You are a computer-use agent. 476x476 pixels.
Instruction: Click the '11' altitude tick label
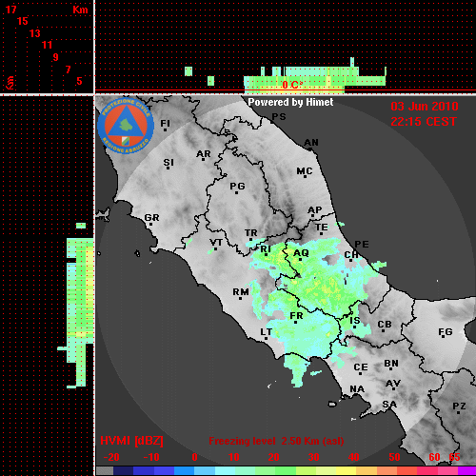click(x=47, y=45)
